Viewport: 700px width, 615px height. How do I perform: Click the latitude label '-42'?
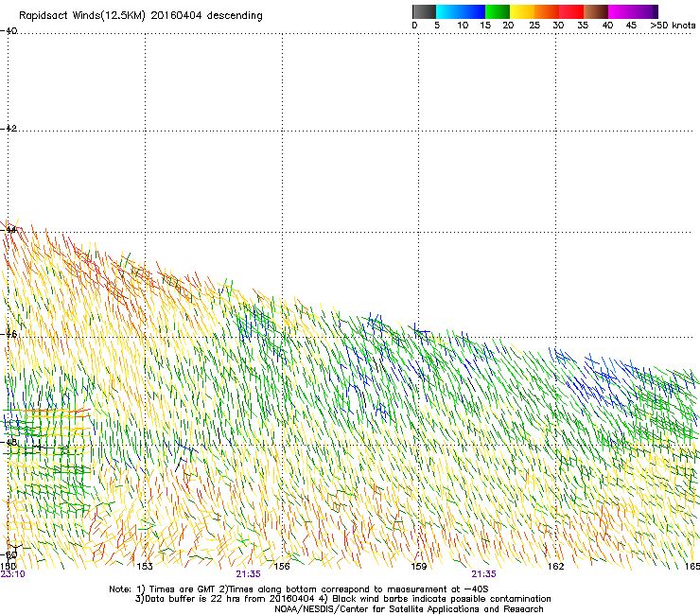point(9,128)
